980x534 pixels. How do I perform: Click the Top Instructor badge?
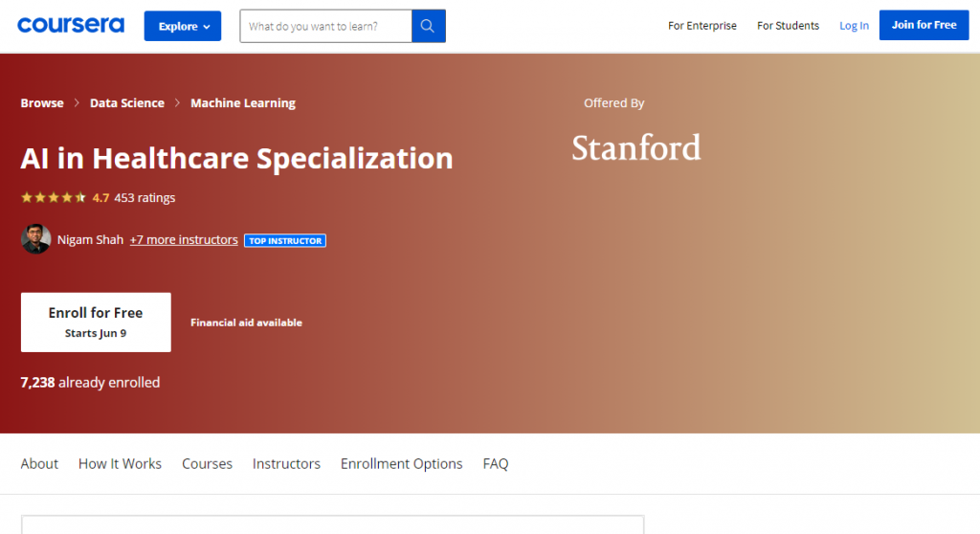[285, 241]
